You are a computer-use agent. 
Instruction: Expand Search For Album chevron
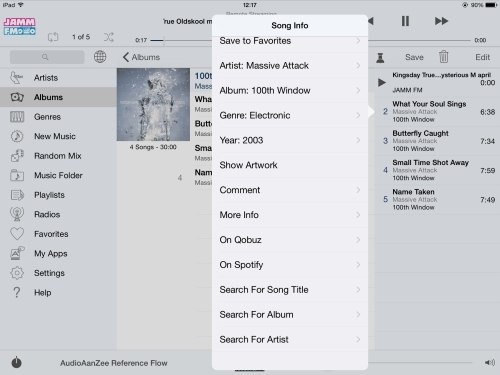click(358, 315)
